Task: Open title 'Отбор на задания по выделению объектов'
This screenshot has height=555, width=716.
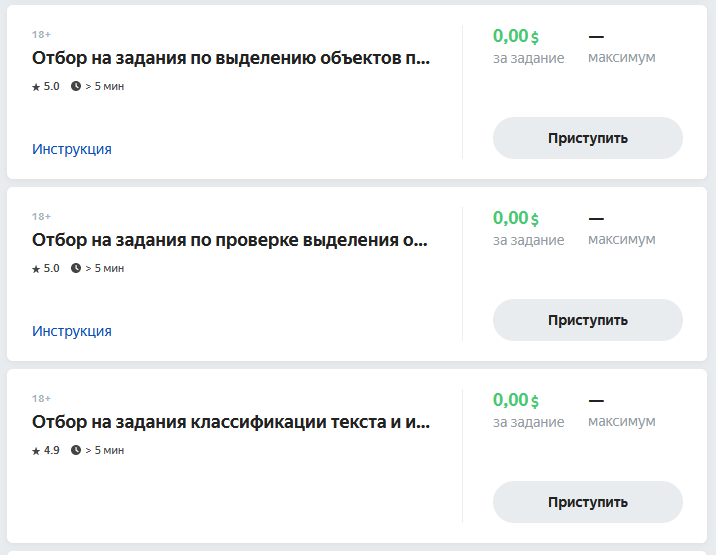Action: pos(231,58)
